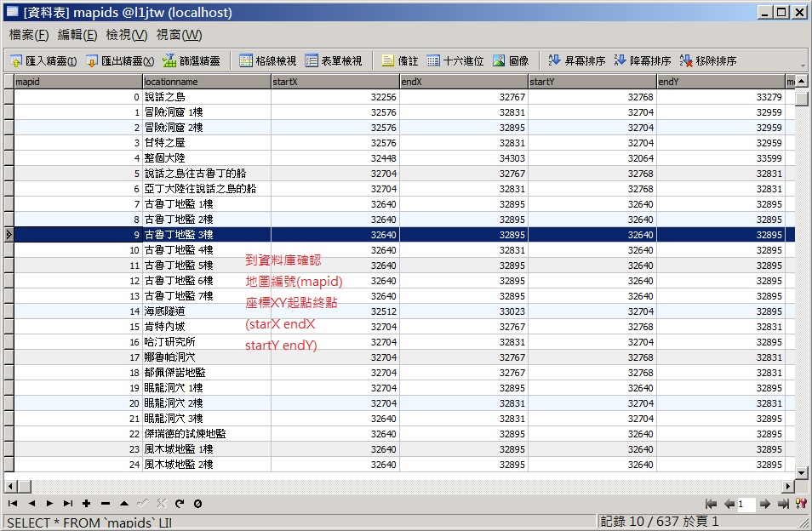Viewport: 812px width, 531px height.
Task: Open the 視窗(W) menu
Action: pos(180,35)
